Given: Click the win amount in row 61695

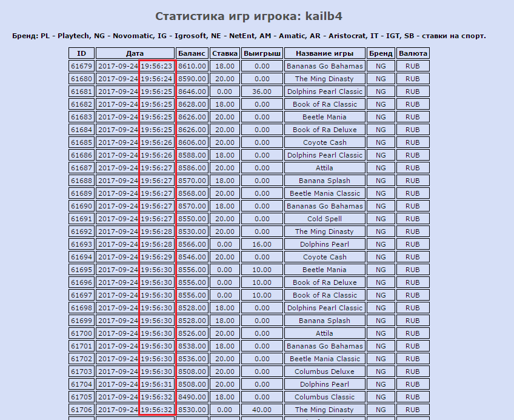Looking at the screenshot, I should 262,270.
